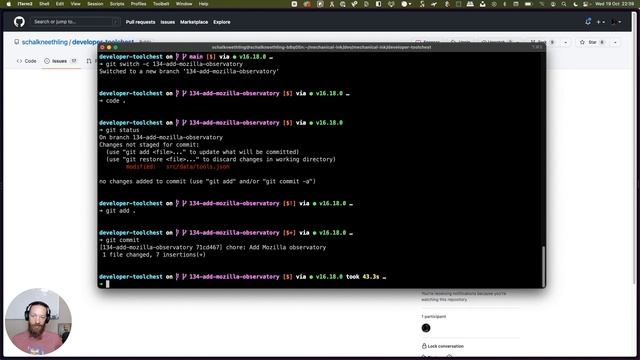Open the Edit menu
The width and height of the screenshot is (640, 360).
(60, 4)
